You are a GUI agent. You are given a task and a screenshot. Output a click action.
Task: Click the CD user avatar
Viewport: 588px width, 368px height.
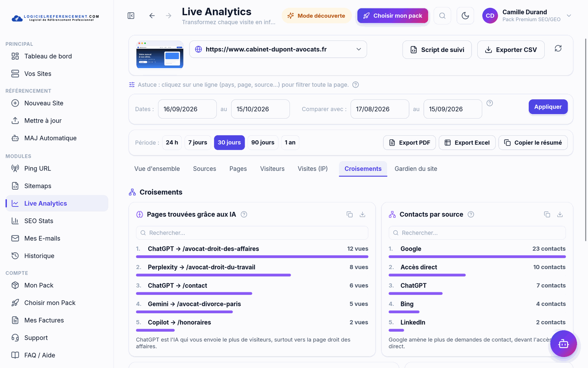[x=490, y=16]
